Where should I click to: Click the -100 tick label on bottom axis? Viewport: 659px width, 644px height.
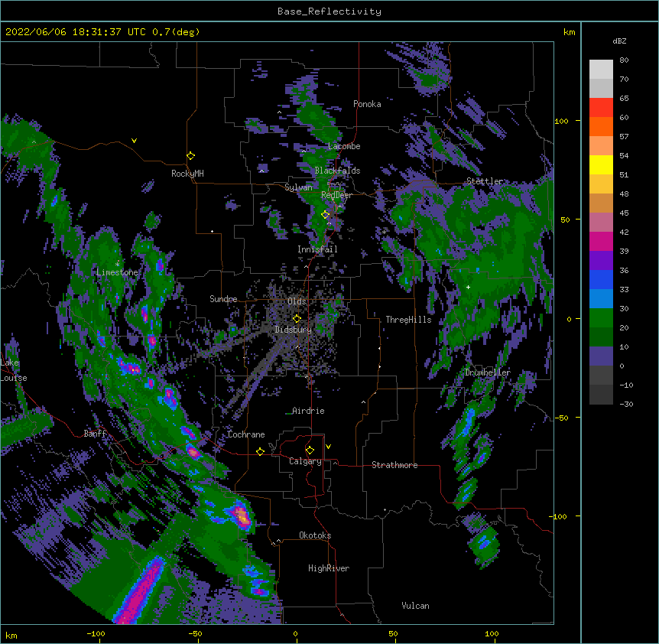pos(96,633)
